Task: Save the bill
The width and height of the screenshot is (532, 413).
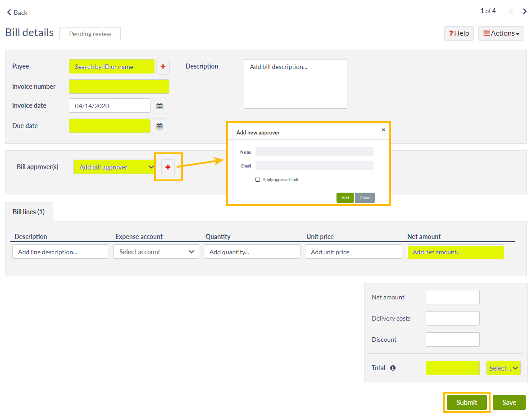Action: point(509,403)
